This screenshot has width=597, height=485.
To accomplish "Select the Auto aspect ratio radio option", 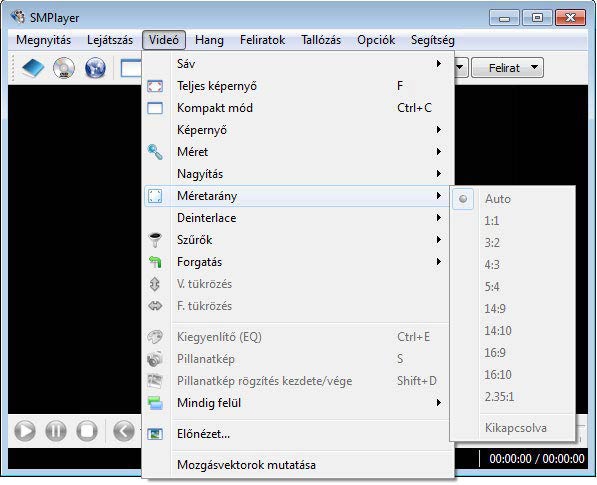I will point(513,199).
